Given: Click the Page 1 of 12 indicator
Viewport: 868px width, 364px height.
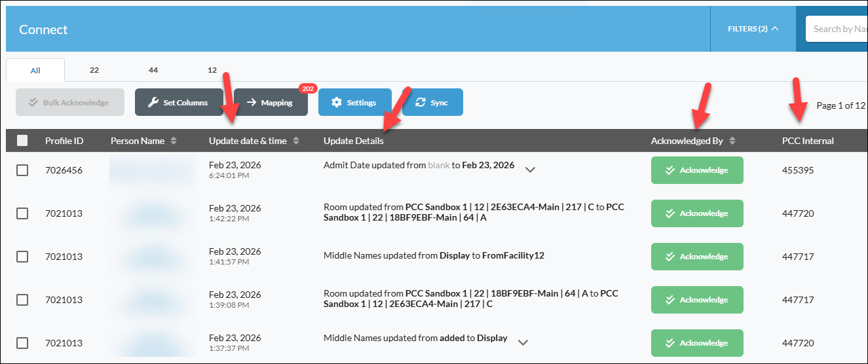Looking at the screenshot, I should pos(841,105).
